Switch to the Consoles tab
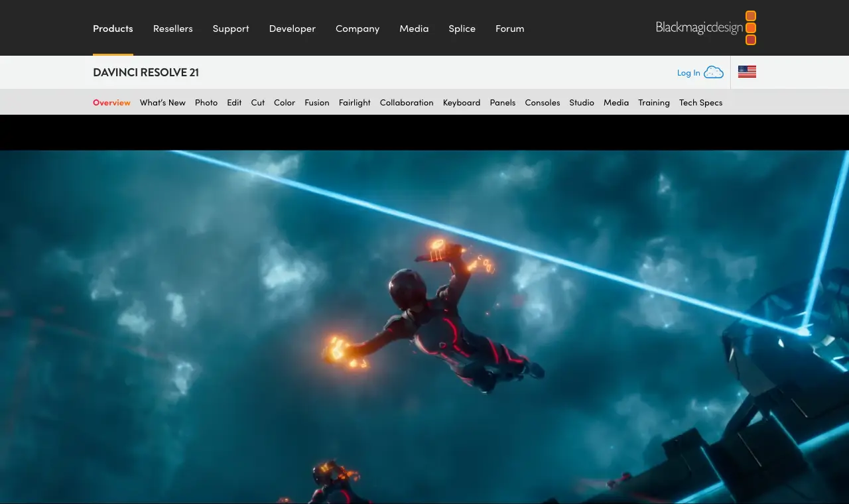The height and width of the screenshot is (504, 849). (543, 102)
